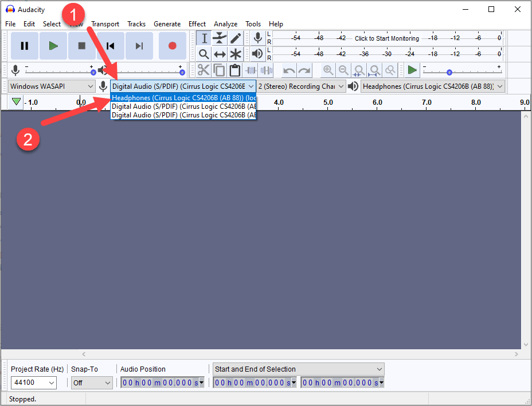Image resolution: width=532 pixels, height=406 pixels.
Task: Open the Headphones playback device dropdown
Action: 433,86
